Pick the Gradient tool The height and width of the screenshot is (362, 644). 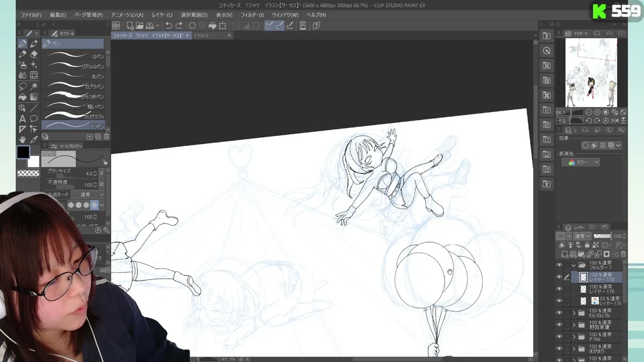coord(34,97)
